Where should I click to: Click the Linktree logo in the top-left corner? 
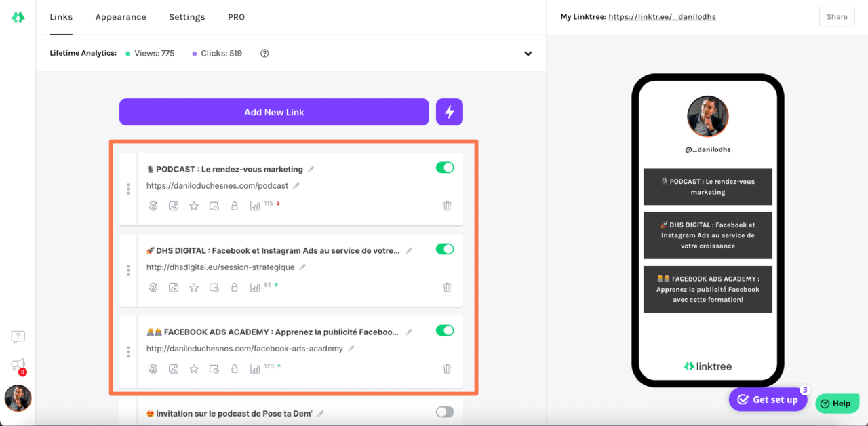click(17, 16)
